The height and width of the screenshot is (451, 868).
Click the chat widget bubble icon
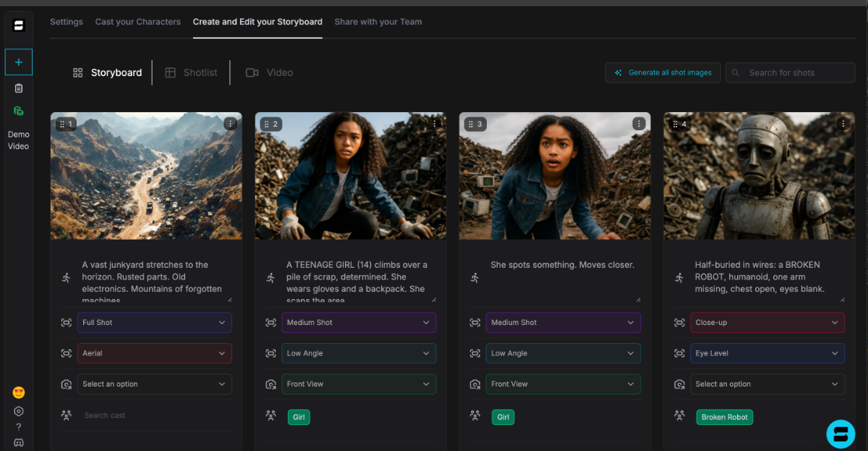click(x=841, y=434)
